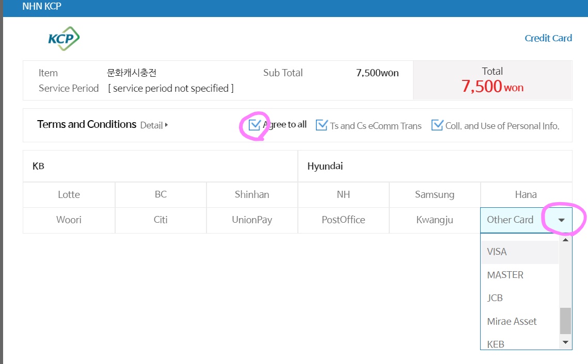Click the Credit Card heading

point(548,38)
